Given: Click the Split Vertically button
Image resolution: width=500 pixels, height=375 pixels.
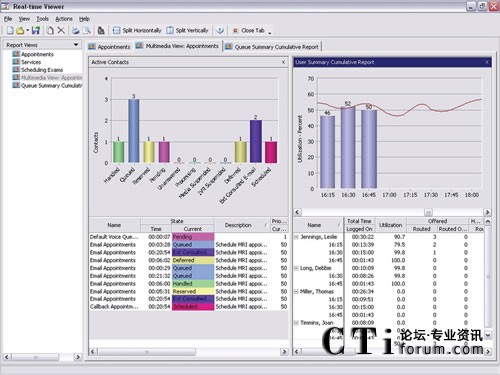Looking at the screenshot, I should (187, 31).
